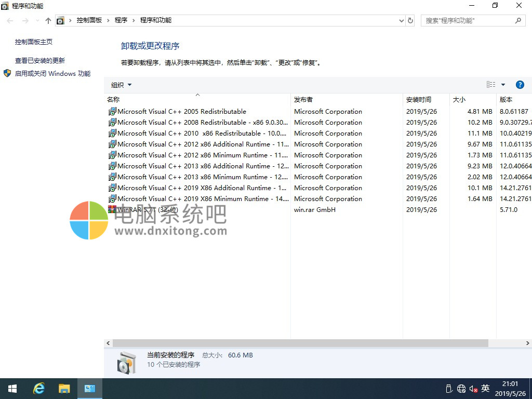Click the Control Panel taskbar button
This screenshot has width=532, height=399.
[x=90, y=389]
